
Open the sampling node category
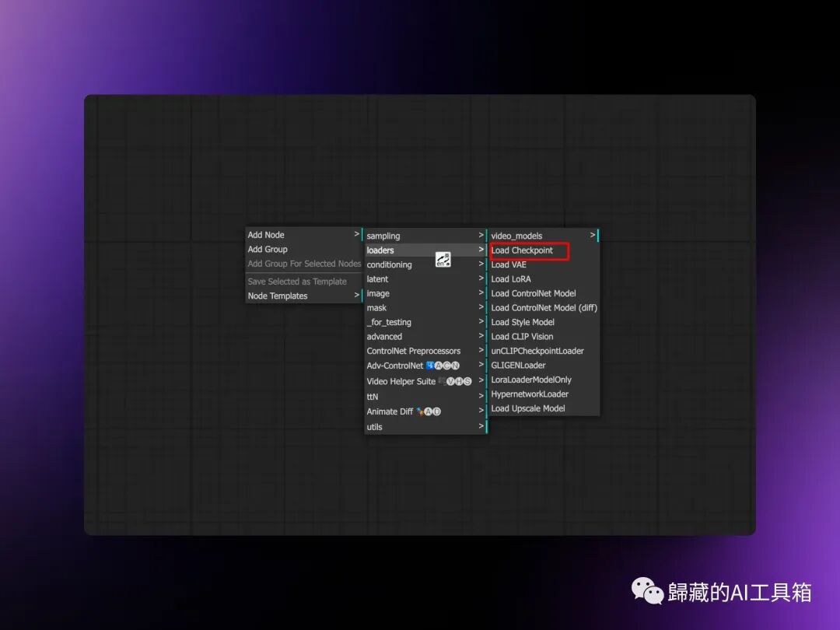(x=425, y=236)
